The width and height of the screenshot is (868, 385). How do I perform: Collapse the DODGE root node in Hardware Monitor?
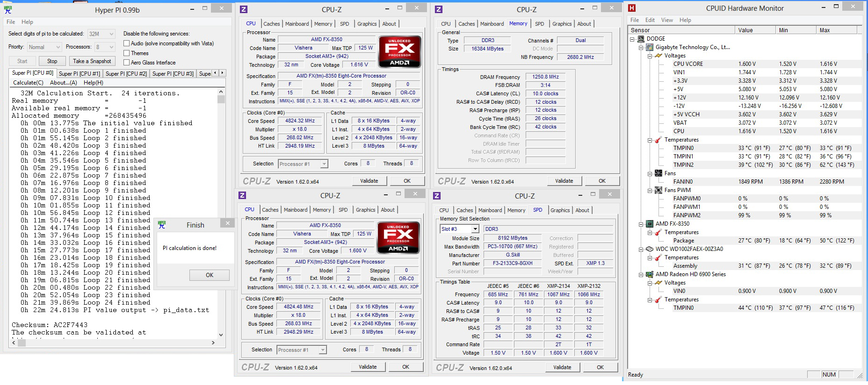click(632, 39)
